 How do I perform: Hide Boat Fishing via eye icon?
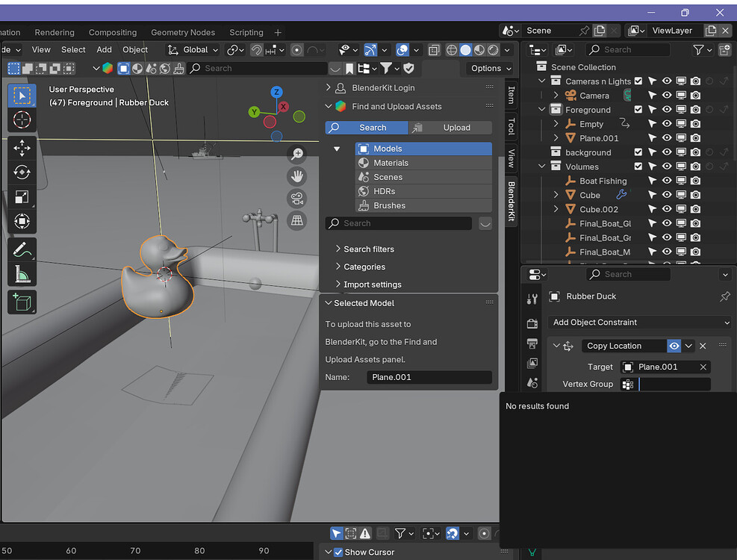pos(667,181)
